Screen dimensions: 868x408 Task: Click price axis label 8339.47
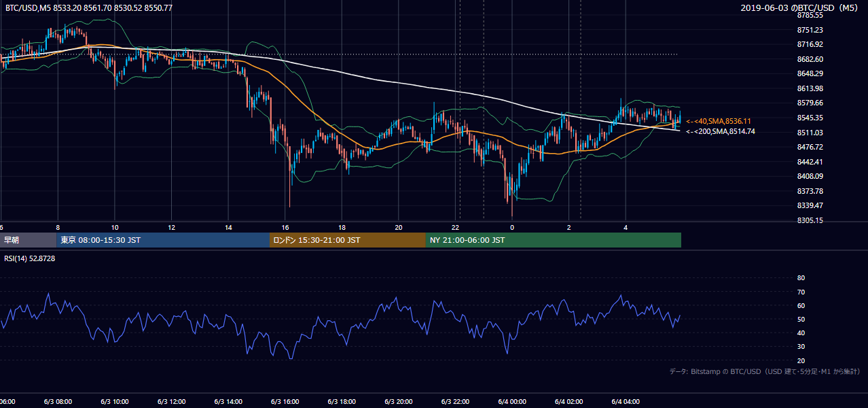[810, 205]
